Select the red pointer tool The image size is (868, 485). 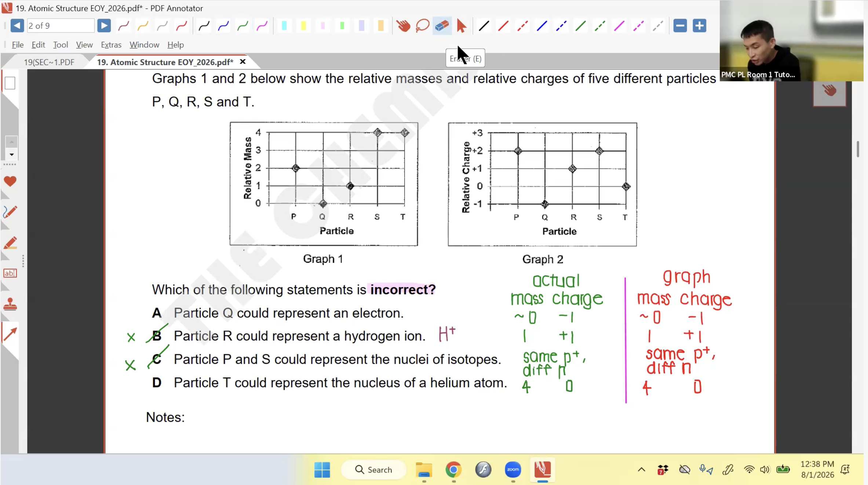[462, 26]
